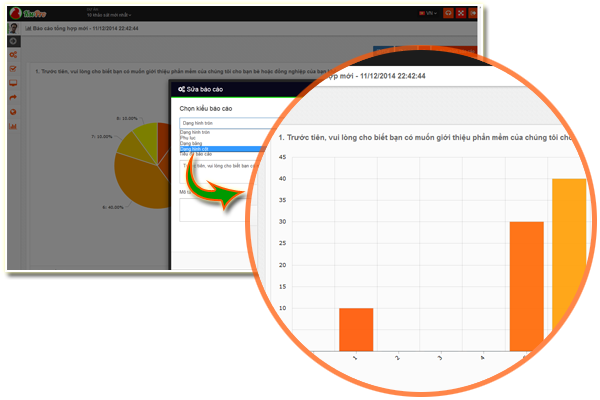600x400 pixels.
Task: Click the blue button above the report
Action: tap(383, 50)
